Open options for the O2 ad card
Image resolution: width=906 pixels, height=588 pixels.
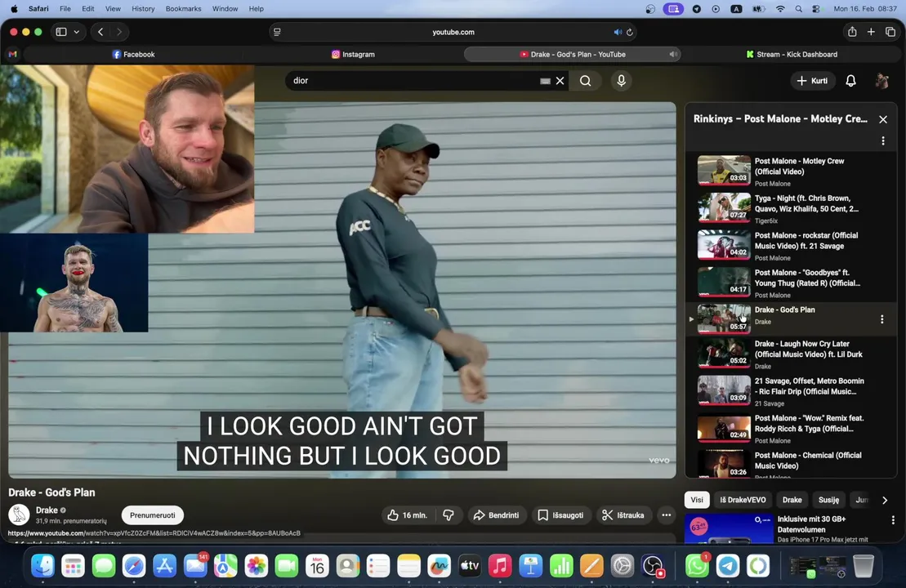(x=893, y=520)
